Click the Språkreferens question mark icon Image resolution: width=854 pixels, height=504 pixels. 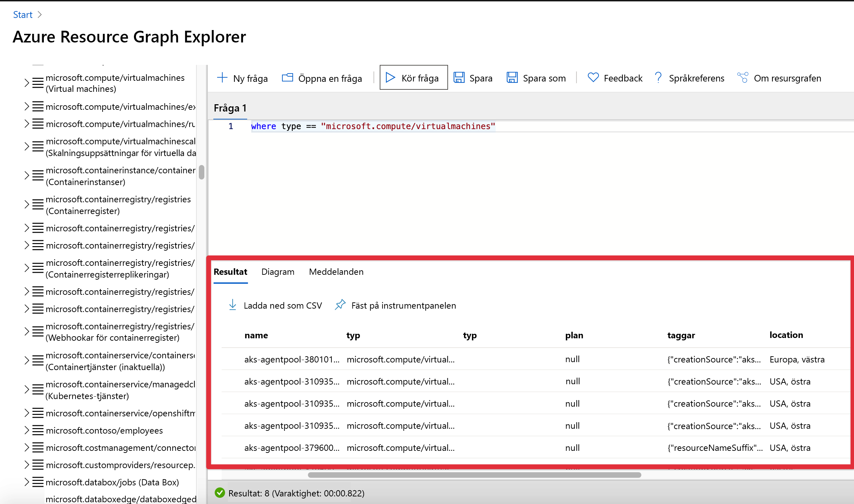[x=658, y=78]
